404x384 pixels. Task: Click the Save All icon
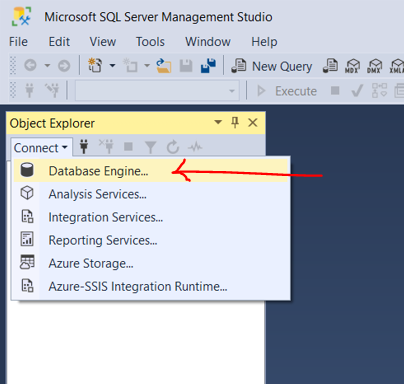pyautogui.click(x=208, y=65)
